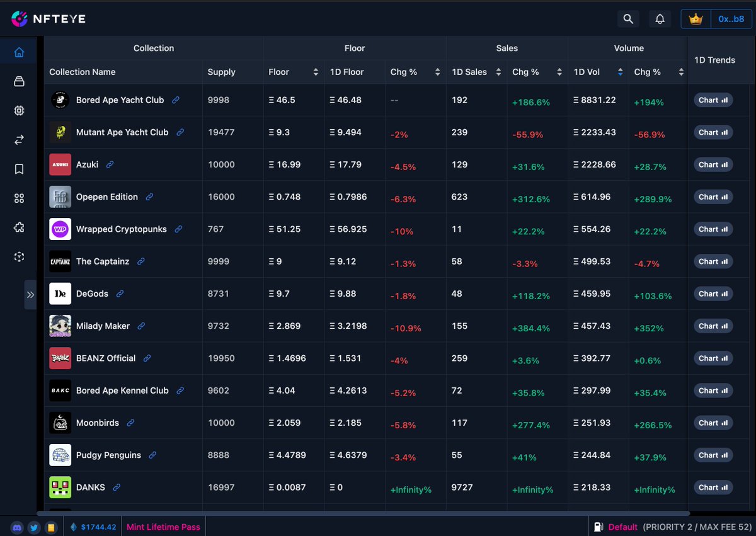The image size is (756, 536).
Task: Open link icon next to Opepen Edition
Action: [149, 197]
